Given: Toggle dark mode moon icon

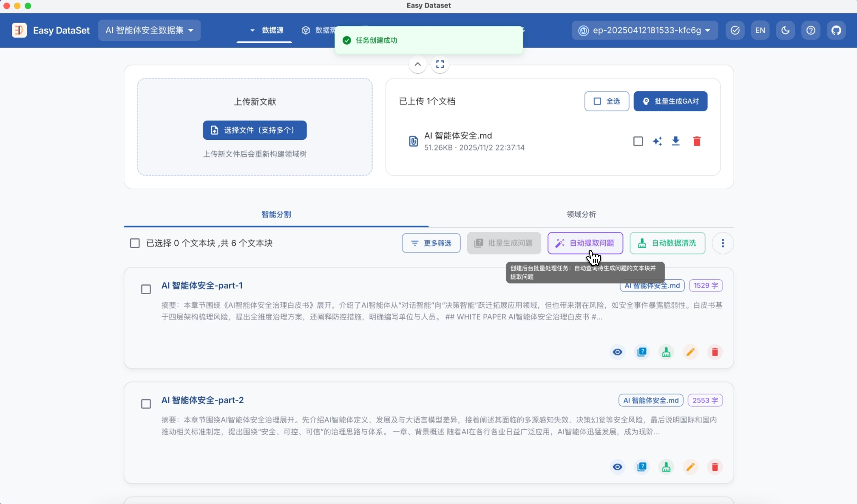Looking at the screenshot, I should click(785, 30).
